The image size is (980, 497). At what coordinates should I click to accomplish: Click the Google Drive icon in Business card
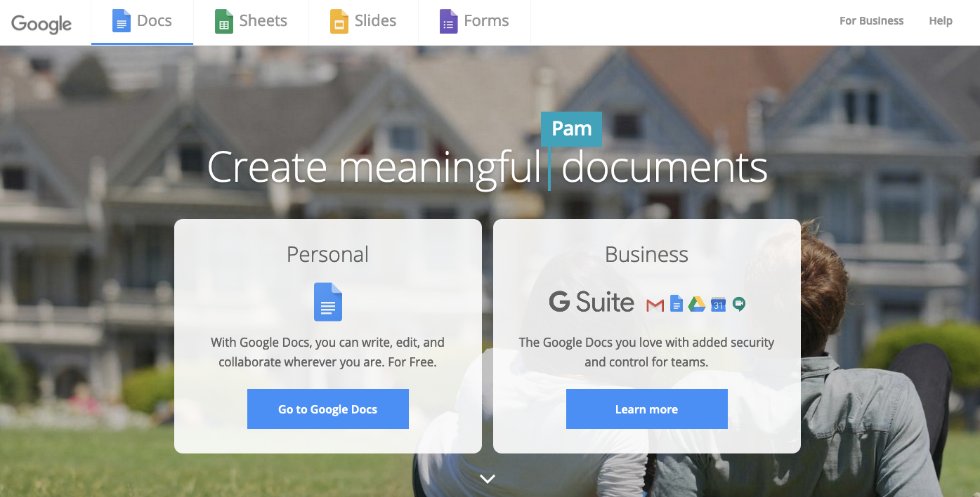coord(697,304)
